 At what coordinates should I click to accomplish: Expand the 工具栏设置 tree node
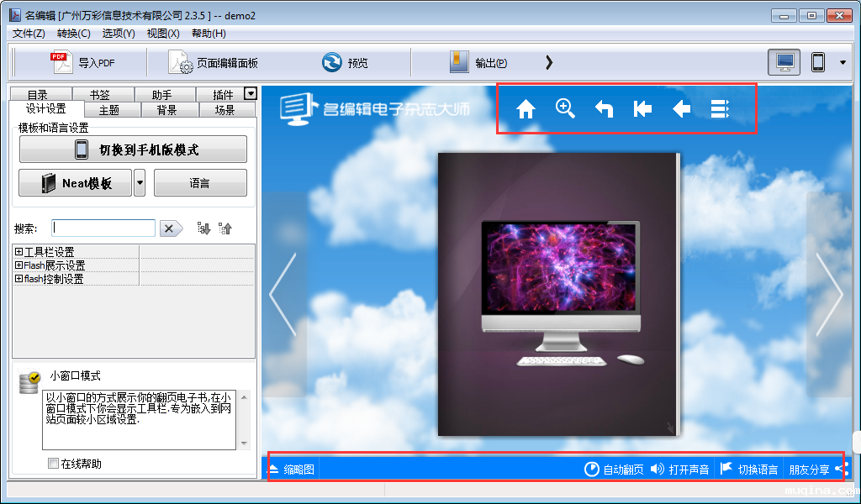point(18,252)
